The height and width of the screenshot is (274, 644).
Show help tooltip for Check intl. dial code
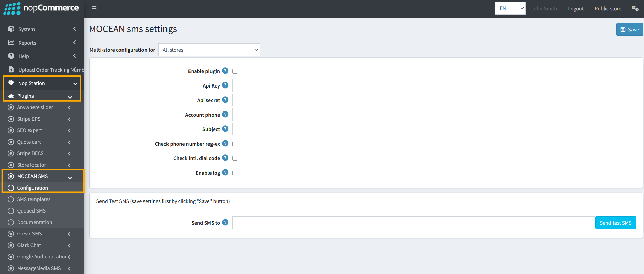pos(225,158)
